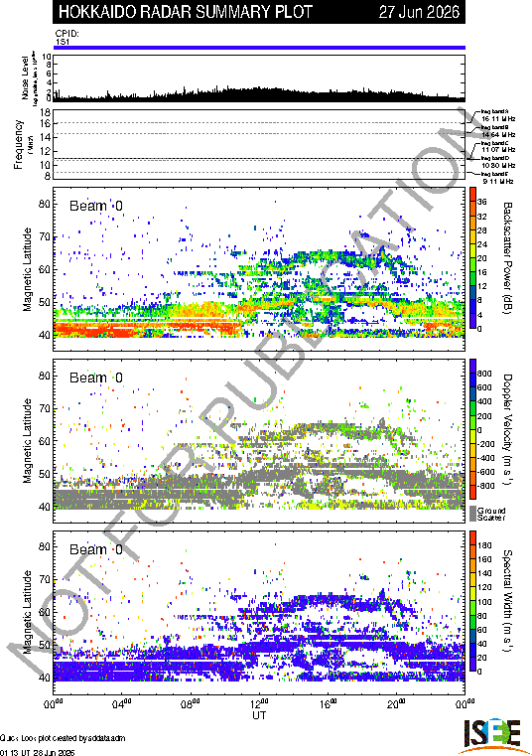This screenshot has height=756, width=532.
Task: Click the ISEE logo
Action: point(492,736)
